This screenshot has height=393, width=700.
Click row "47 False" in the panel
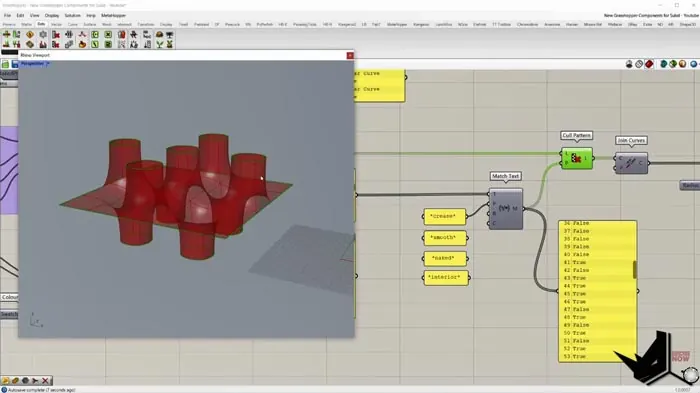coord(596,309)
